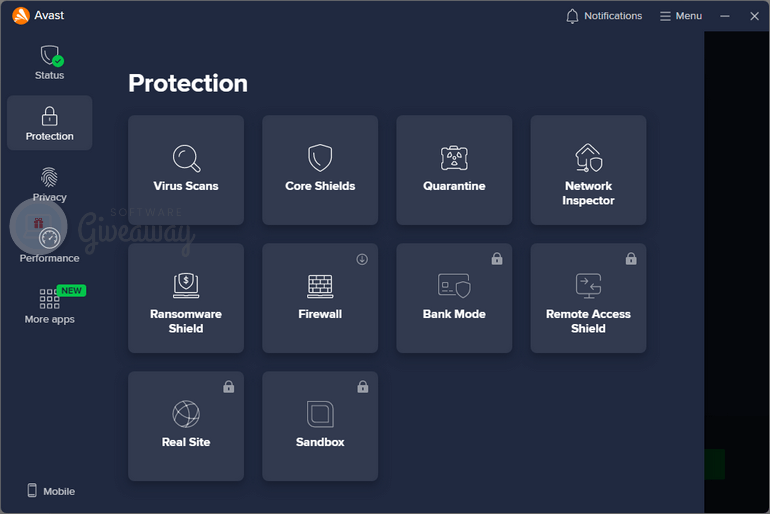
Task: Go to the Status tab in sidebar
Action: (50, 62)
